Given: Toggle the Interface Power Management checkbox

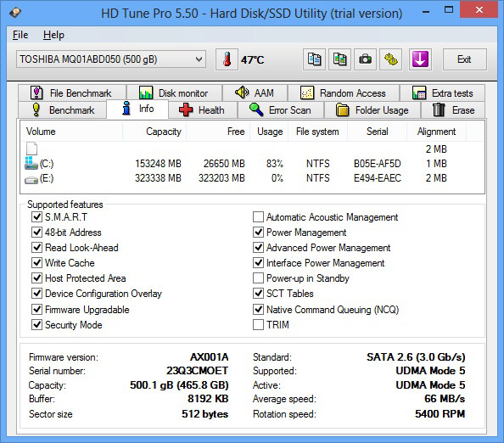Looking at the screenshot, I should pos(258,262).
